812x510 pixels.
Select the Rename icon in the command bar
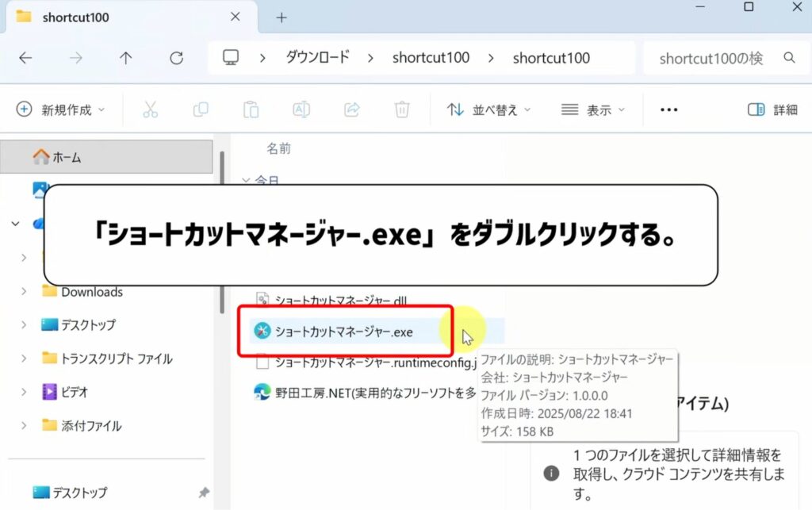click(301, 109)
